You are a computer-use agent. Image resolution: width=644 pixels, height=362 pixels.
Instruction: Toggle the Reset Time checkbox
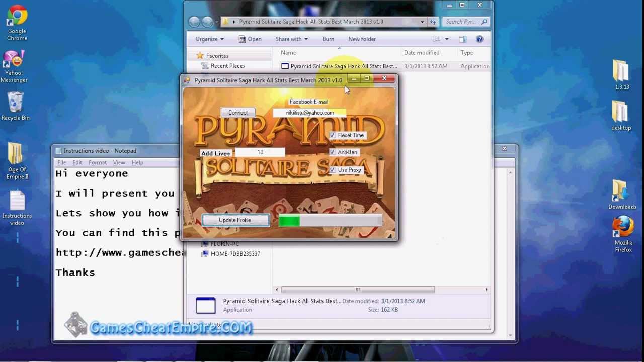(332, 135)
